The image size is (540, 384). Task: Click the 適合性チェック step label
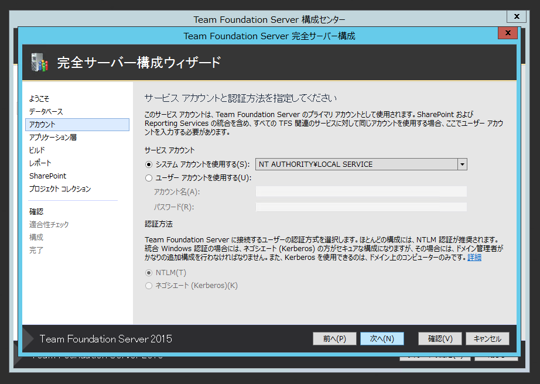click(49, 225)
